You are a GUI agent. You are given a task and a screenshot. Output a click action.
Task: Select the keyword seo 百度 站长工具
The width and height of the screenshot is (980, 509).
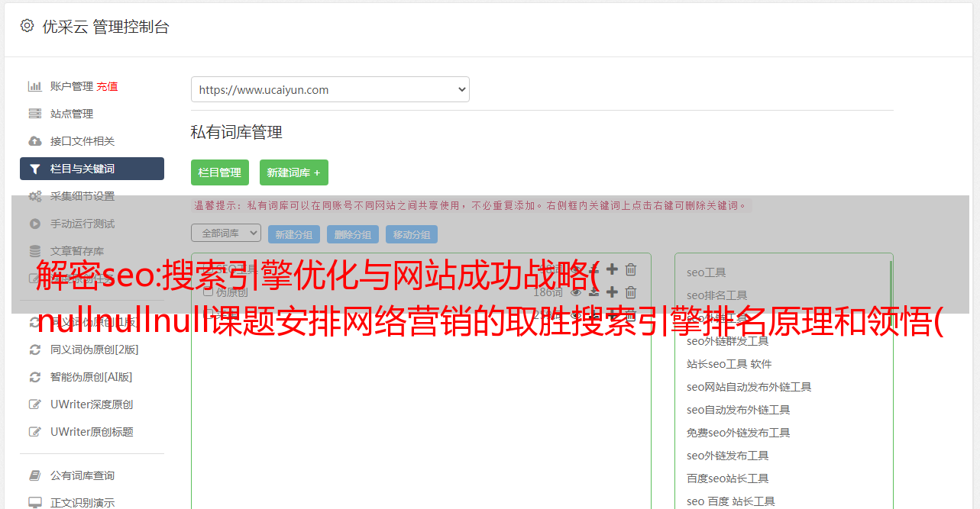click(731, 501)
